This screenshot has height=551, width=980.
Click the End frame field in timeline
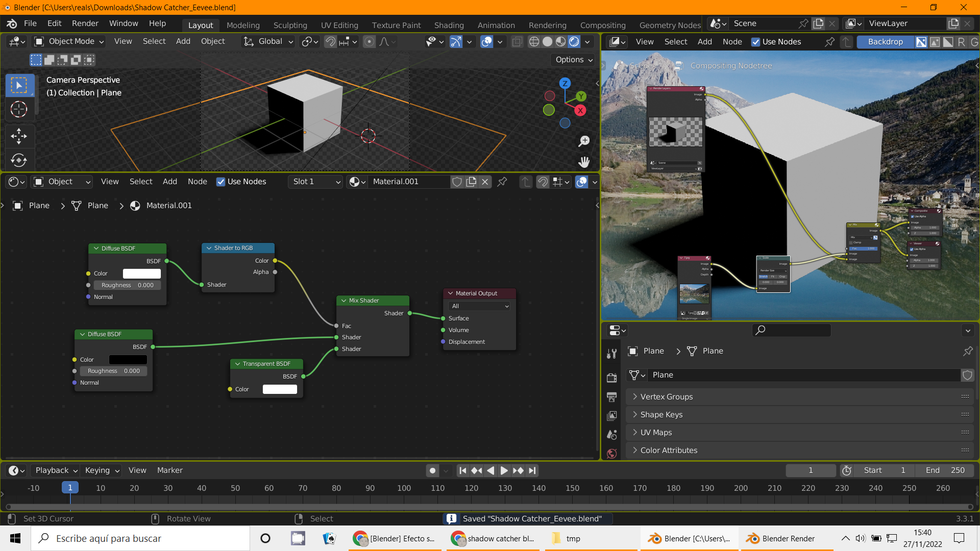945,470
